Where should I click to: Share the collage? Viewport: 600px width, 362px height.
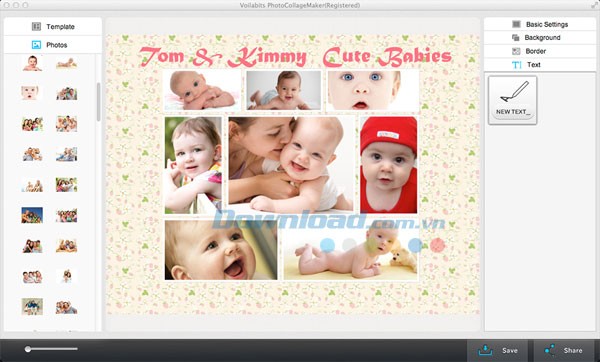pos(564,350)
